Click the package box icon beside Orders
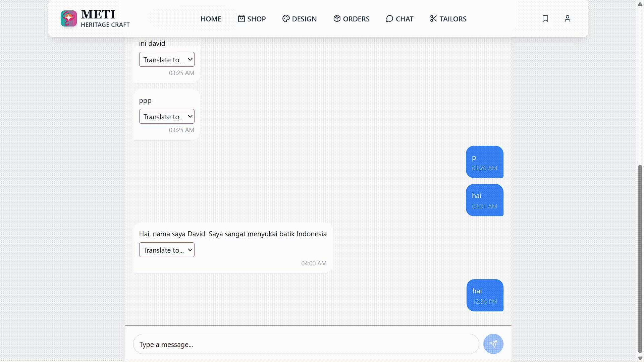The height and width of the screenshot is (362, 644). point(337,18)
